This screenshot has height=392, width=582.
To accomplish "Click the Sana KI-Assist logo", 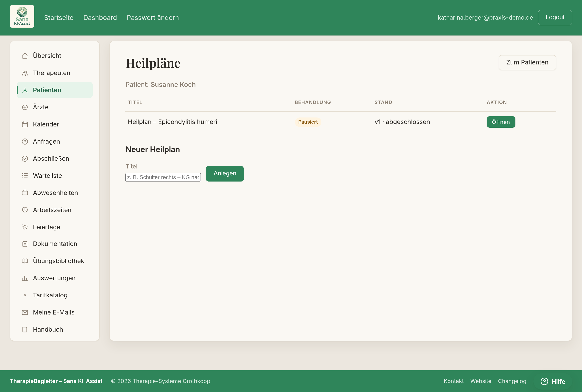I will pyautogui.click(x=22, y=16).
